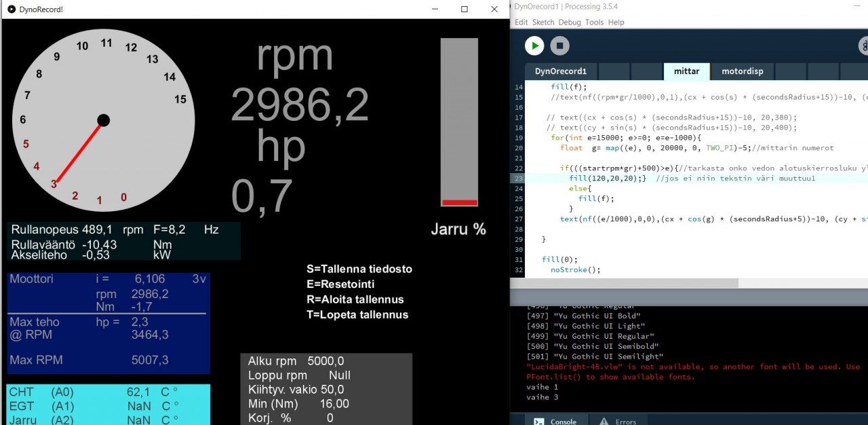Open the Sketch menu

[x=543, y=22]
